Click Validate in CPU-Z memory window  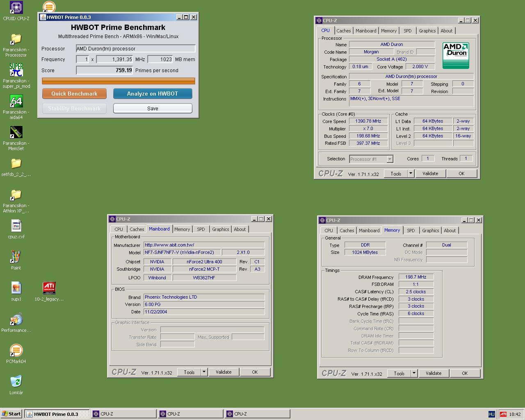434,373
